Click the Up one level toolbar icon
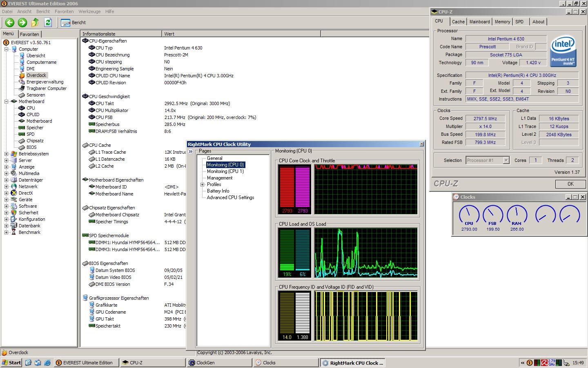Screen dimensions: 588x368 [x=35, y=22]
